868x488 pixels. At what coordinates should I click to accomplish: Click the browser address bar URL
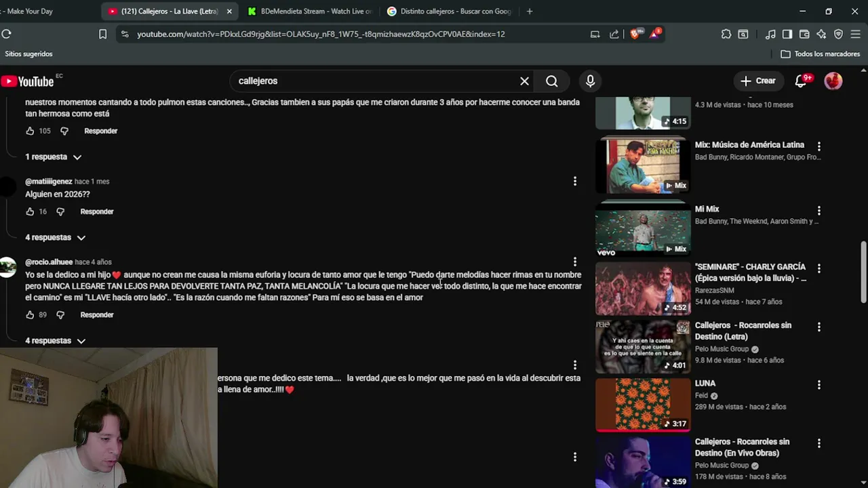321,34
